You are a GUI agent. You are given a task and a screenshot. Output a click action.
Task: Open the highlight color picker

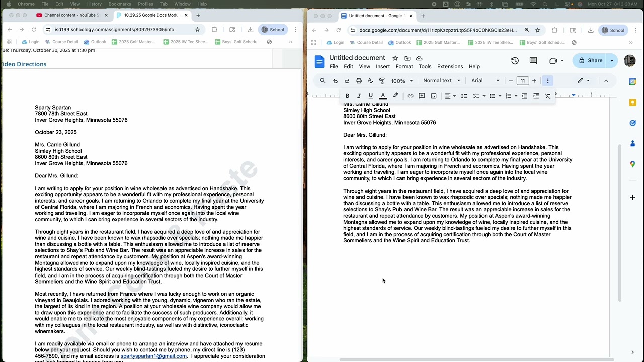tap(395, 96)
